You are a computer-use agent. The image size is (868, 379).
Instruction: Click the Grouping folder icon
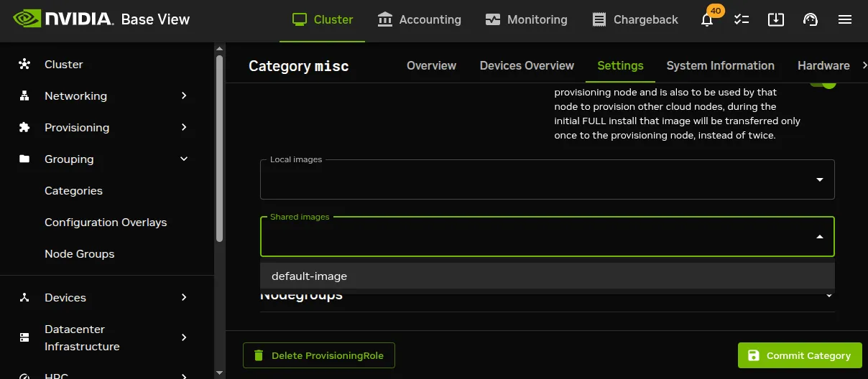click(24, 159)
